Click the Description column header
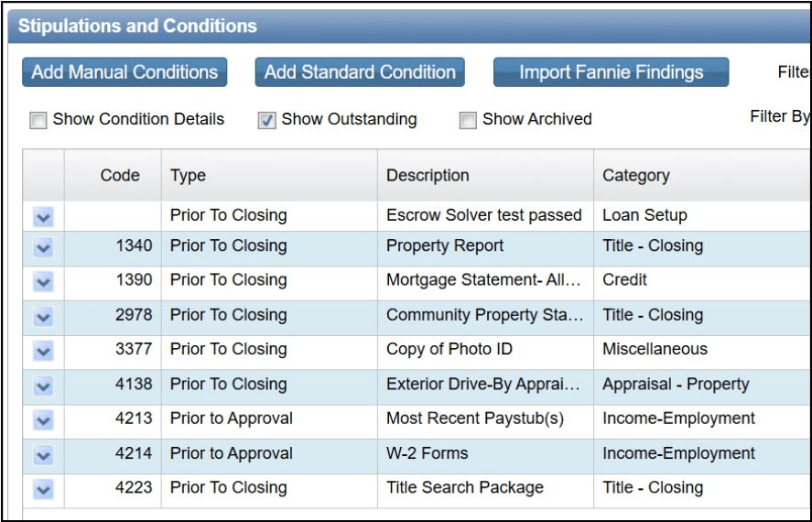 [x=486, y=175]
